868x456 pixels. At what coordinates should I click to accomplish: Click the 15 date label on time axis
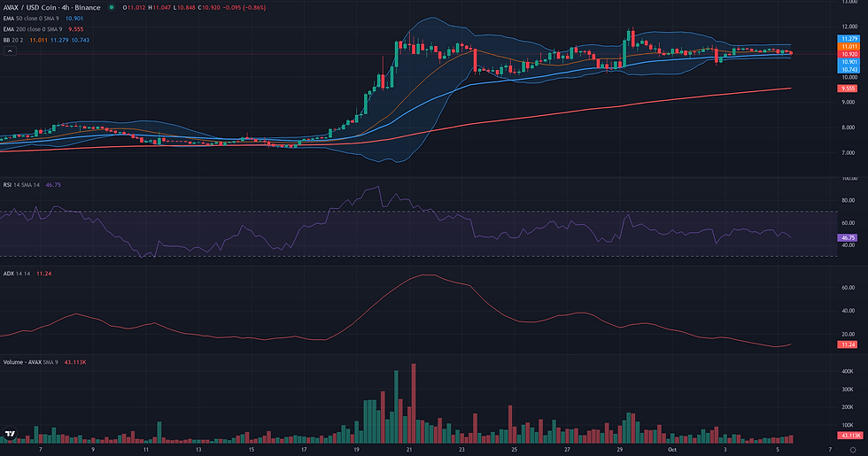click(252, 450)
